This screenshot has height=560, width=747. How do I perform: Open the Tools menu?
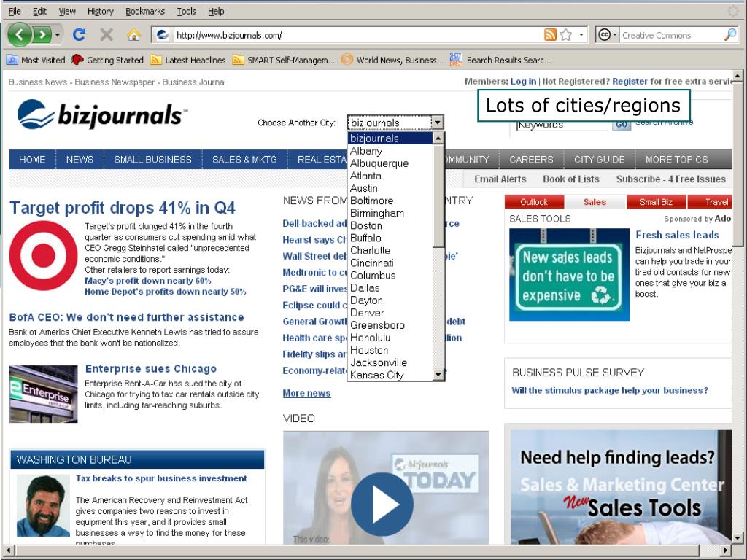pyautogui.click(x=186, y=11)
